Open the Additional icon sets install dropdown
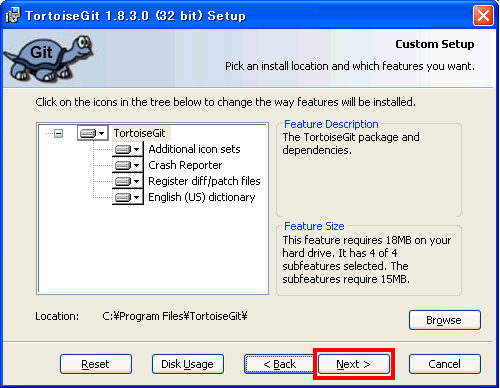This screenshot has height=388, width=500. click(128, 149)
